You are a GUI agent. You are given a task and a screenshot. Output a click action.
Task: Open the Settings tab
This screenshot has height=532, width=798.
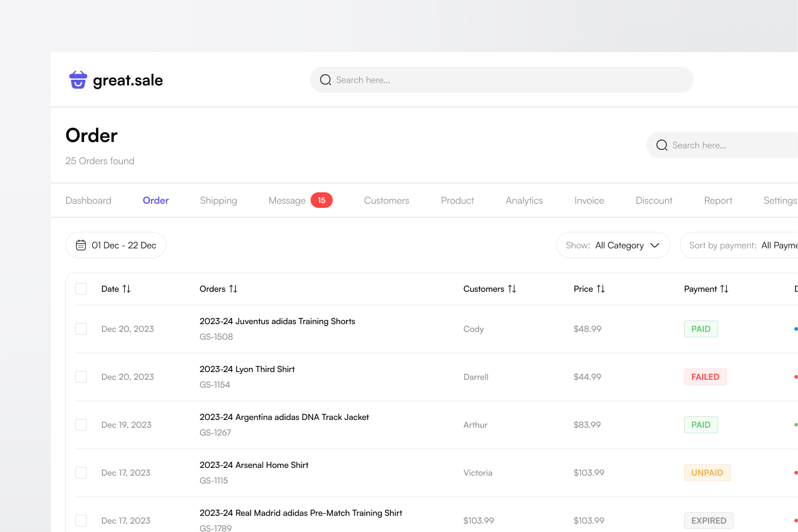[780, 201]
